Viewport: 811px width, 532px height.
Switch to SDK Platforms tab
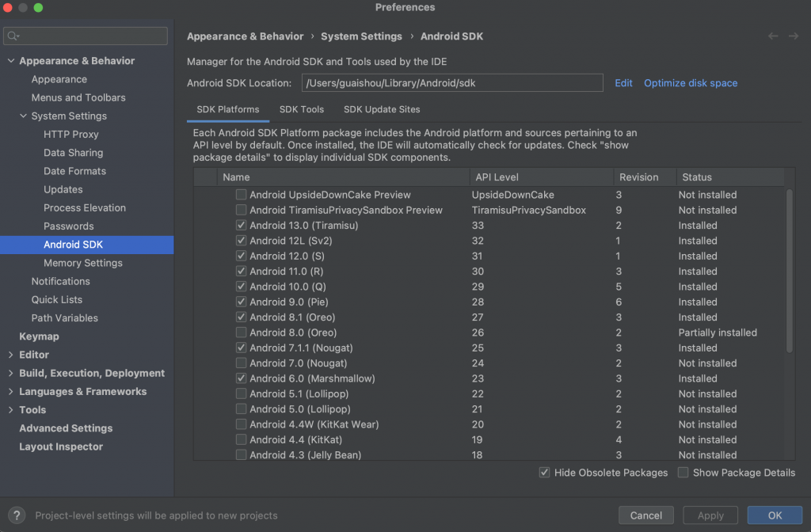click(227, 109)
